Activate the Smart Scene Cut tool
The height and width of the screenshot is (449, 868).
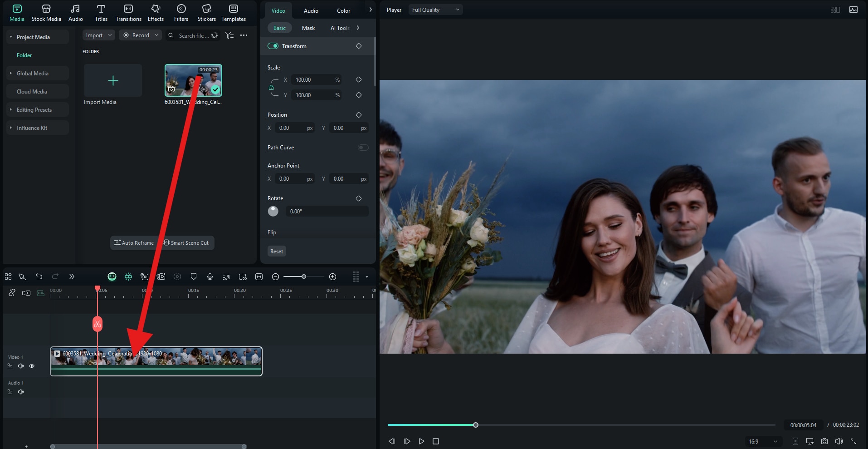point(186,243)
